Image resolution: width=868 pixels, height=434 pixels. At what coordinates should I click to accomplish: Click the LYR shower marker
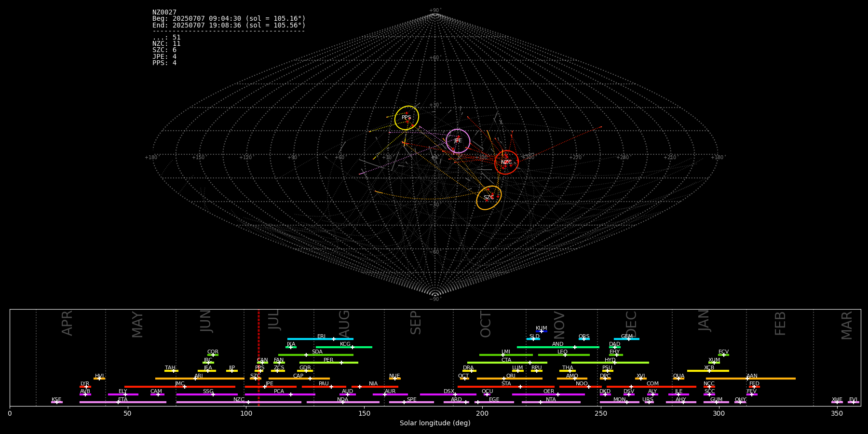point(86,387)
